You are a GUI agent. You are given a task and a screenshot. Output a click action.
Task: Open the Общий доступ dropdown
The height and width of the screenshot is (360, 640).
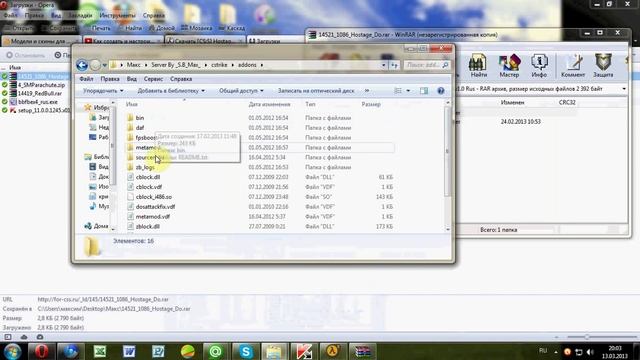coord(241,91)
